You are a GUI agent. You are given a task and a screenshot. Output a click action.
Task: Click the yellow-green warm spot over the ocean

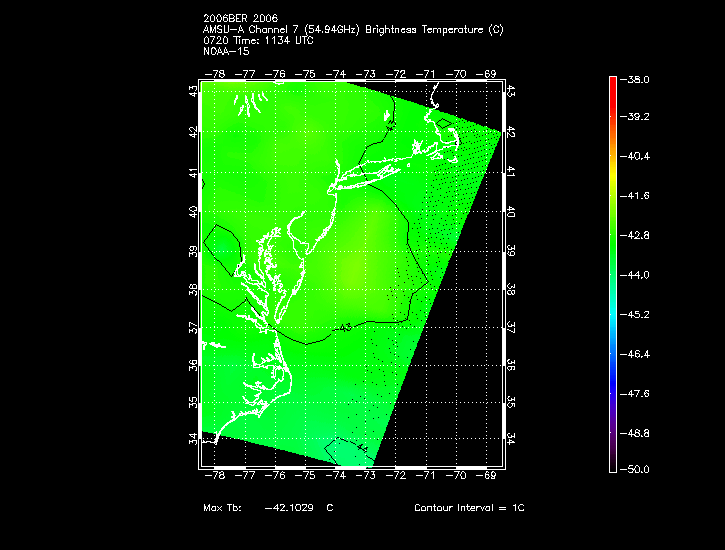[355, 273]
